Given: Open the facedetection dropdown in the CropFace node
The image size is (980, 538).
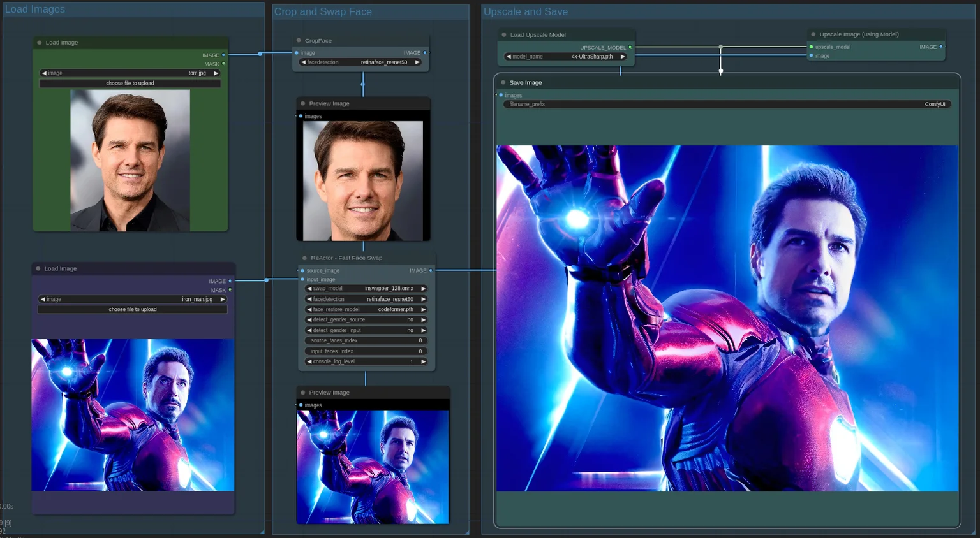Looking at the screenshot, I should tap(360, 62).
